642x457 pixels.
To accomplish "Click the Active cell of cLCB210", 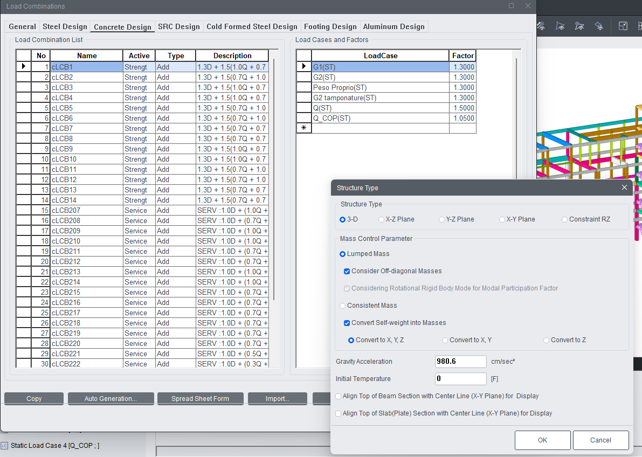I will pyautogui.click(x=139, y=241).
